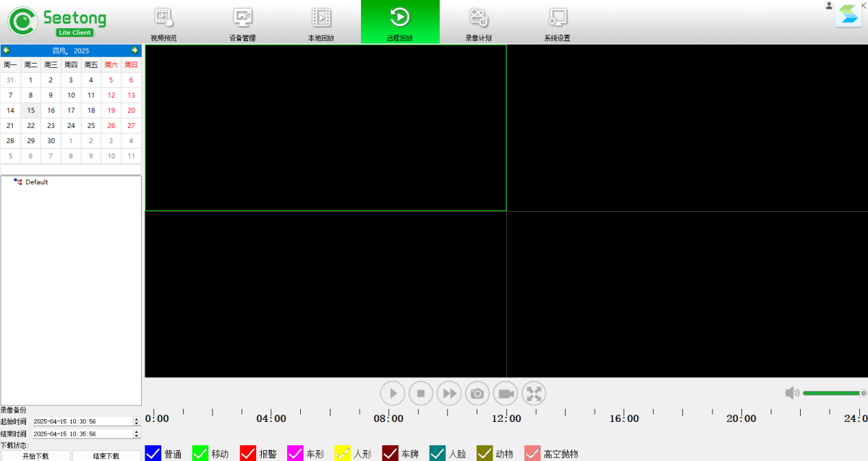Click the 结束时间 end time stepper arrows
Screen dimensions: 868x461
pyautogui.click(x=136, y=434)
